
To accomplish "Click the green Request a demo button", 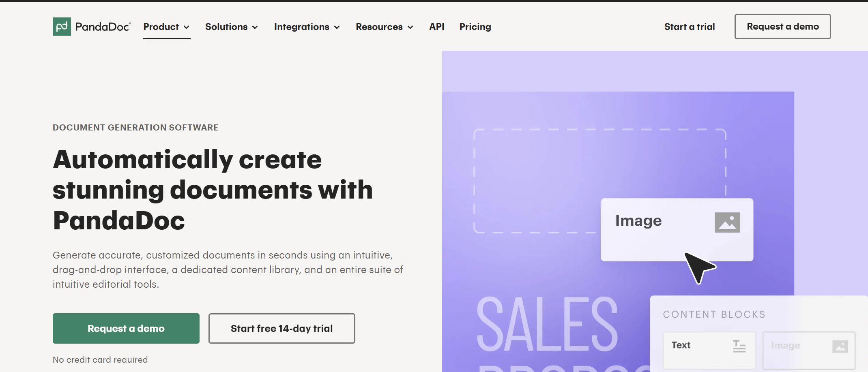I will (126, 328).
